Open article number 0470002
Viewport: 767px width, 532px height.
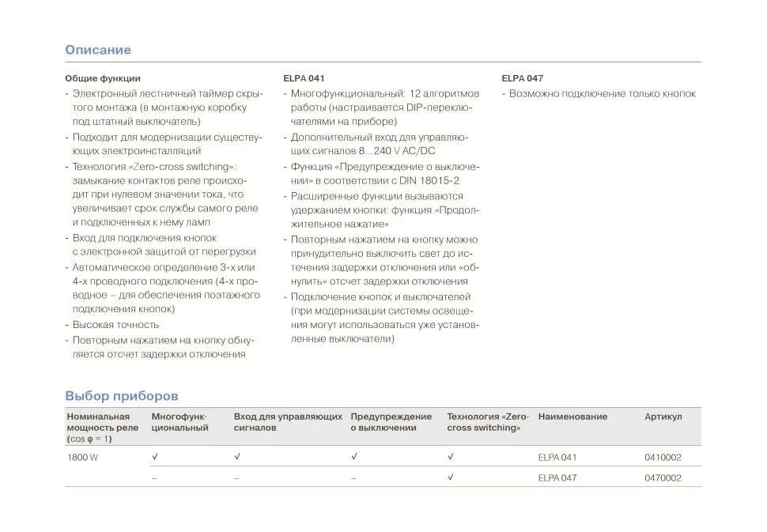[x=663, y=478]
